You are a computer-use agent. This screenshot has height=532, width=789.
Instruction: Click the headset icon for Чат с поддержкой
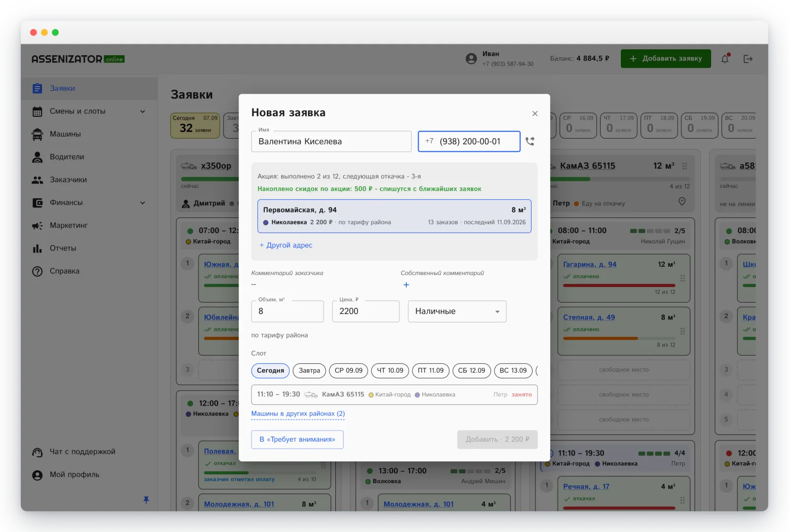tap(37, 452)
